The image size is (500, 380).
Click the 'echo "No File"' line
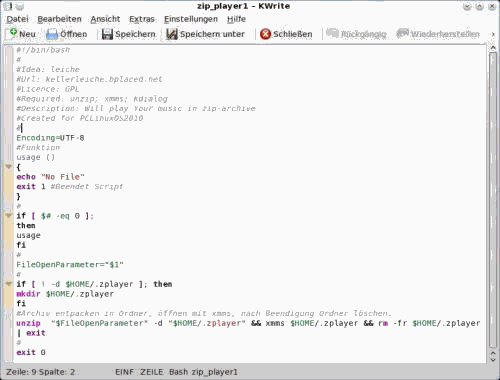[x=50, y=177]
